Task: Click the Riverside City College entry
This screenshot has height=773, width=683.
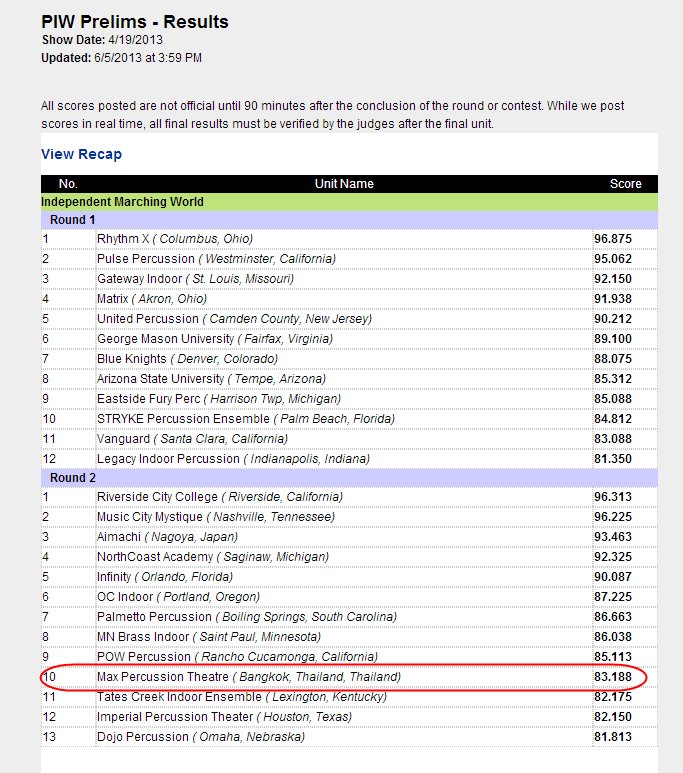Action: pos(220,497)
